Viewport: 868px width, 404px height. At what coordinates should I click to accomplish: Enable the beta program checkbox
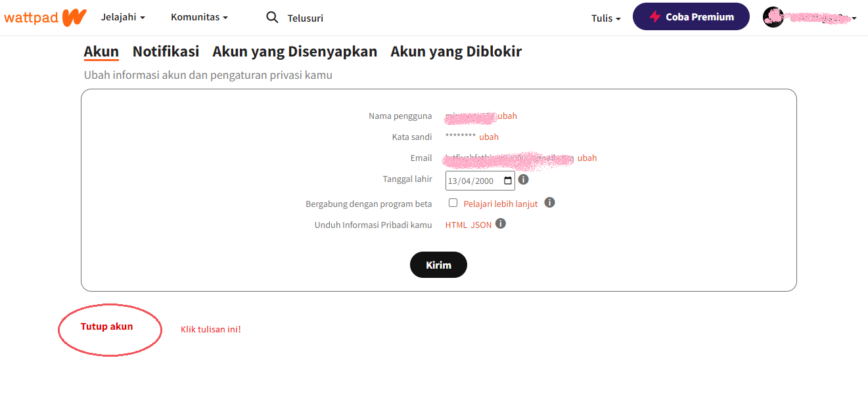coord(453,203)
